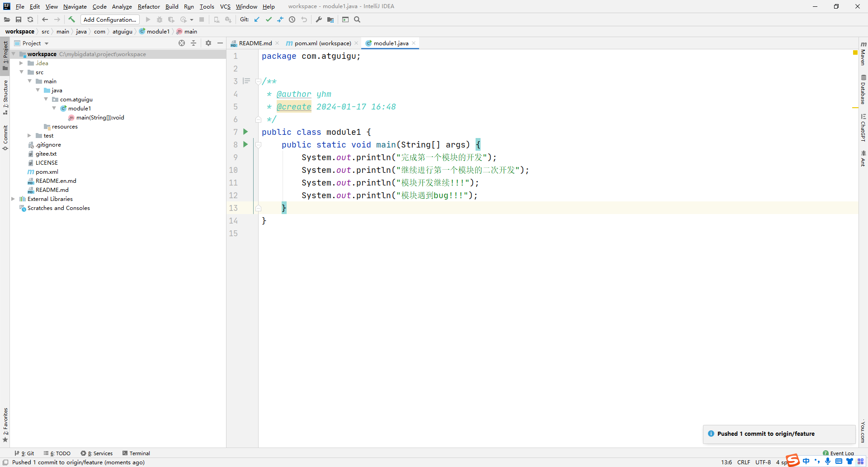Click the Search Everywhere magnifier icon
This screenshot has width=868, height=467.
tap(357, 19)
